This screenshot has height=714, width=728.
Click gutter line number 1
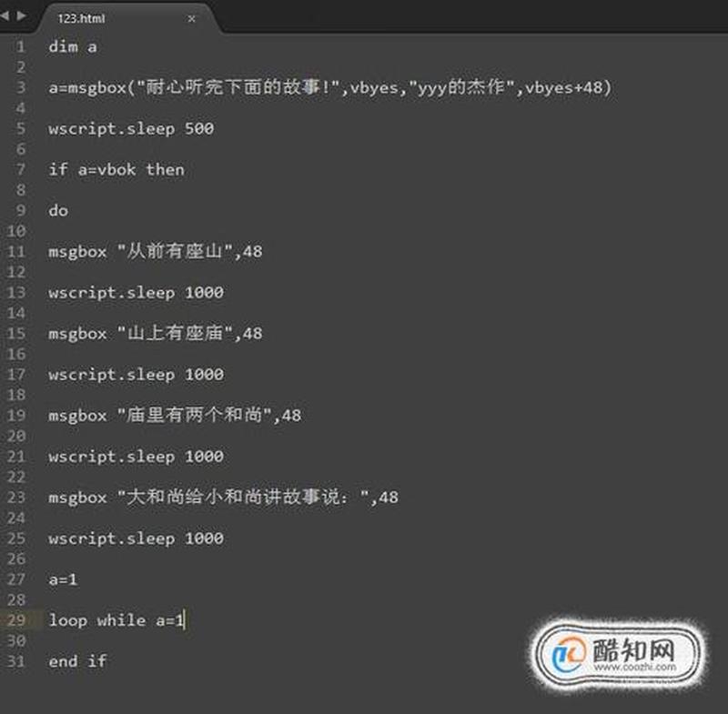[x=20, y=47]
